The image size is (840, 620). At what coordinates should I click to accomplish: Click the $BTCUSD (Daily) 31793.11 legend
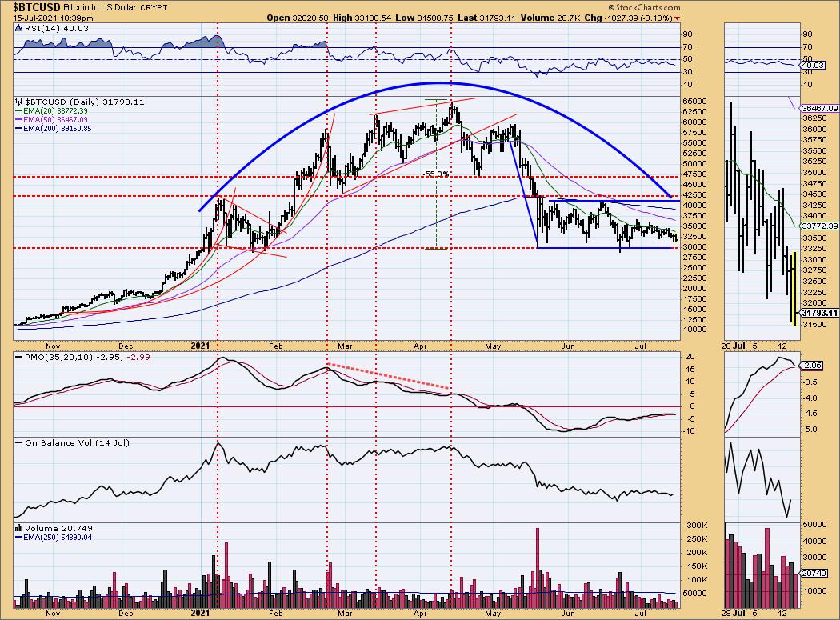[85, 102]
